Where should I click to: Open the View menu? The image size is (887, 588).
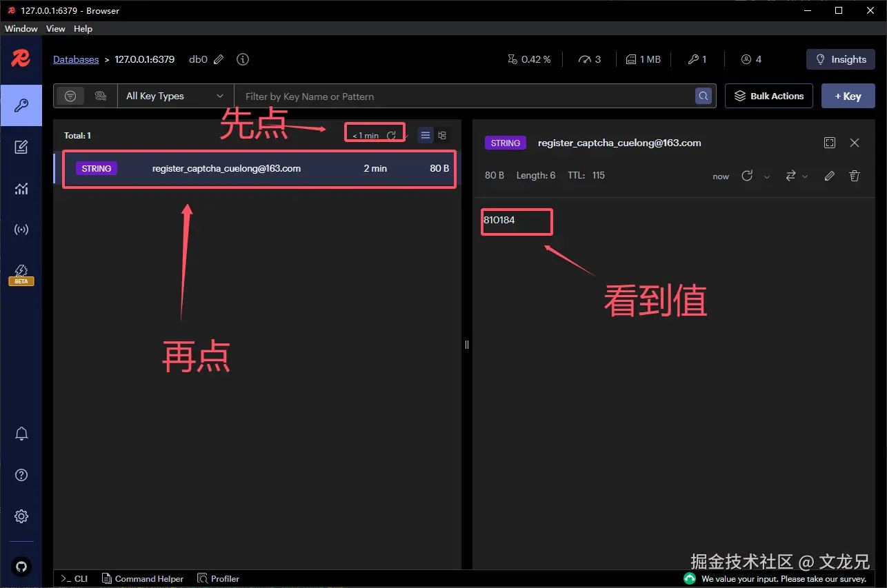[x=55, y=29]
